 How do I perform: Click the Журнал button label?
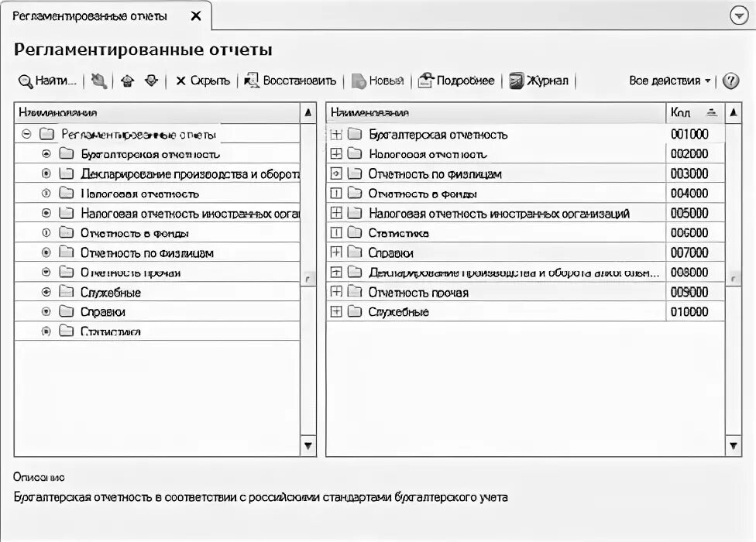pyautogui.click(x=547, y=81)
